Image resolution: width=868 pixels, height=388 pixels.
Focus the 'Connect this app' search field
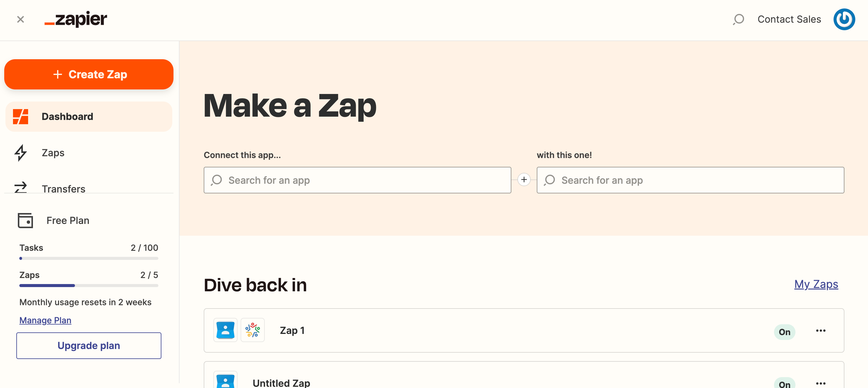[357, 180]
